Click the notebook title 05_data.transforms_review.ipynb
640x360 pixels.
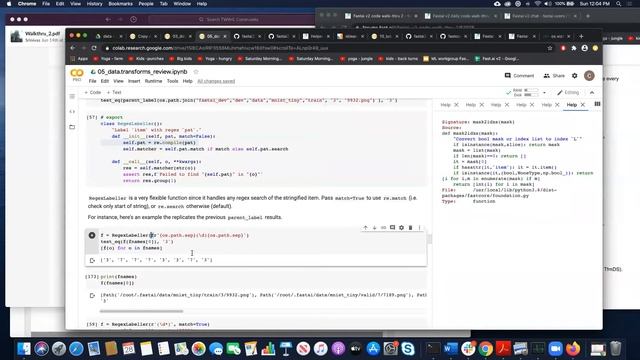[142, 72]
